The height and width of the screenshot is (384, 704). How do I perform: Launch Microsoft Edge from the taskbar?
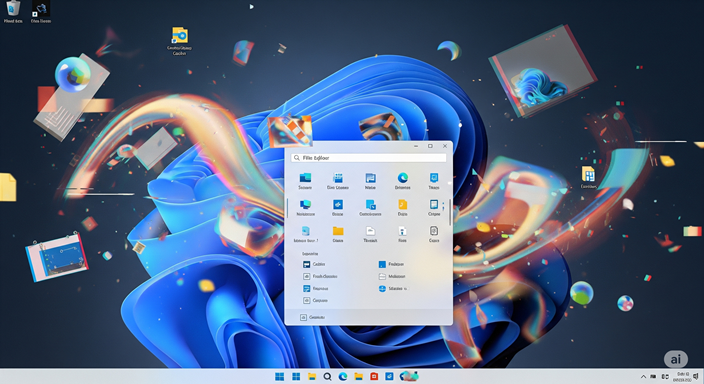click(343, 376)
